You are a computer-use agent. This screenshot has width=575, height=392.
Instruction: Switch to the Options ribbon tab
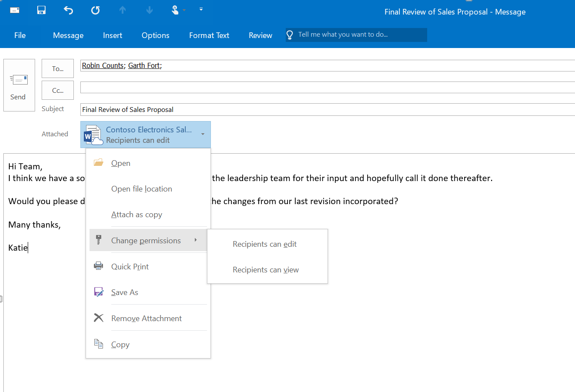click(x=155, y=35)
